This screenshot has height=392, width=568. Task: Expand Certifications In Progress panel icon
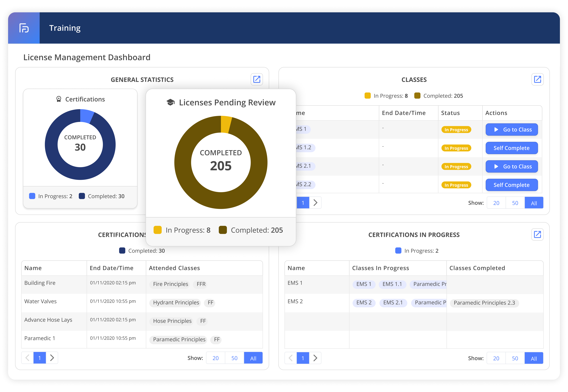537,234
